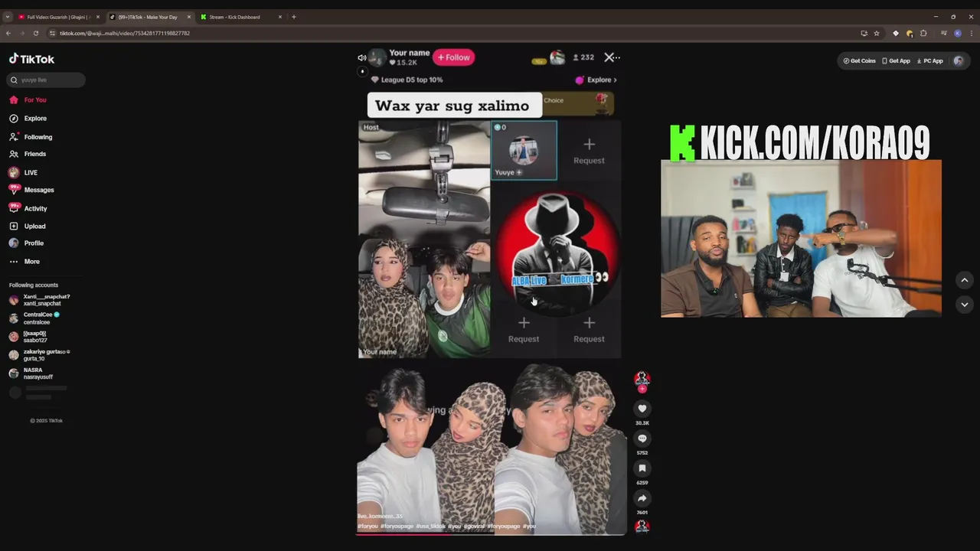980x551 pixels.
Task: Request the seat next to Yuuye
Action: coord(589,151)
